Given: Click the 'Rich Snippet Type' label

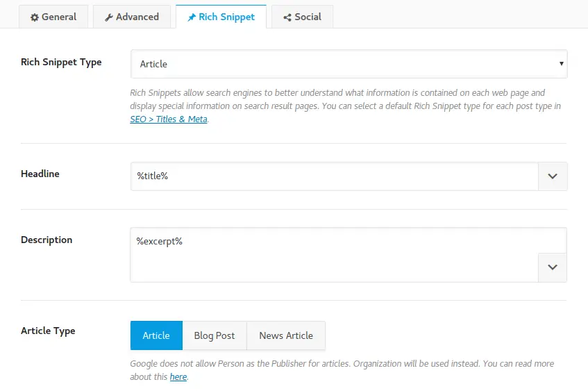Looking at the screenshot, I should point(61,63).
